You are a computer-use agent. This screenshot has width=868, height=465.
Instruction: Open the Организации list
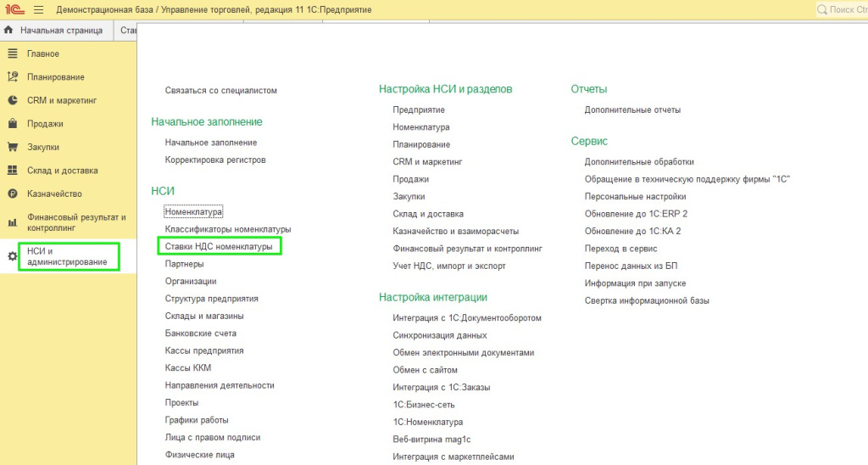click(x=191, y=281)
